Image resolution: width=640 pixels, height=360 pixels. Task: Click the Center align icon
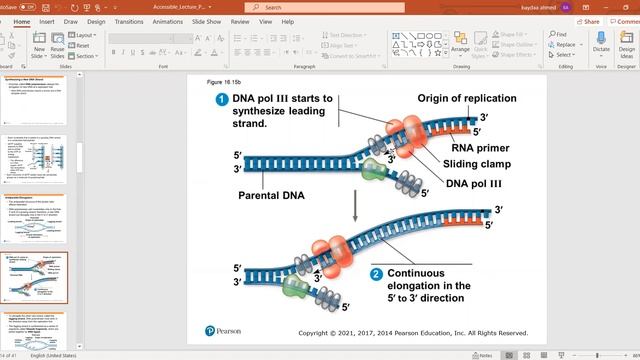pyautogui.click(x=247, y=53)
